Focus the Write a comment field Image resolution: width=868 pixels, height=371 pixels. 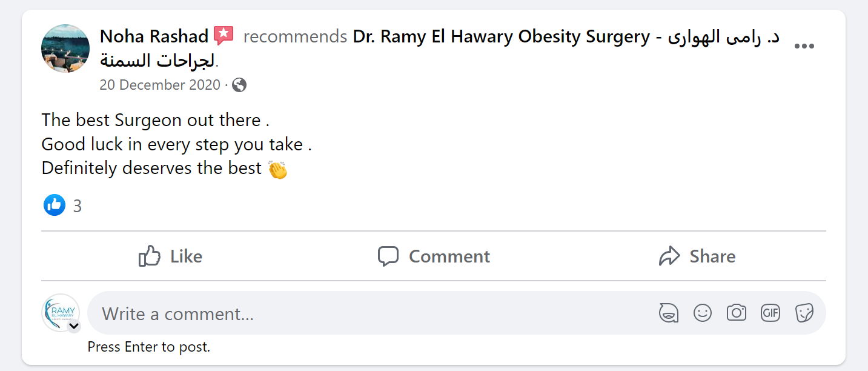(x=363, y=313)
